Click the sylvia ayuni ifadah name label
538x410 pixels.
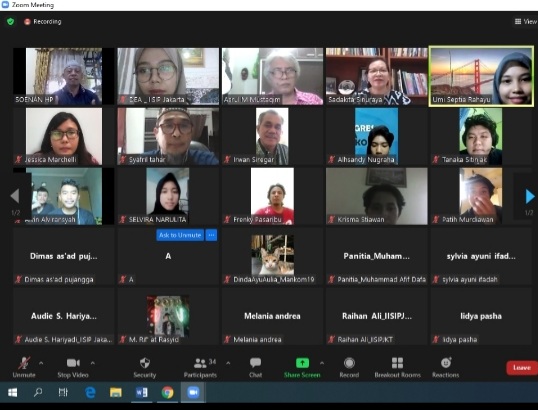pyautogui.click(x=470, y=280)
